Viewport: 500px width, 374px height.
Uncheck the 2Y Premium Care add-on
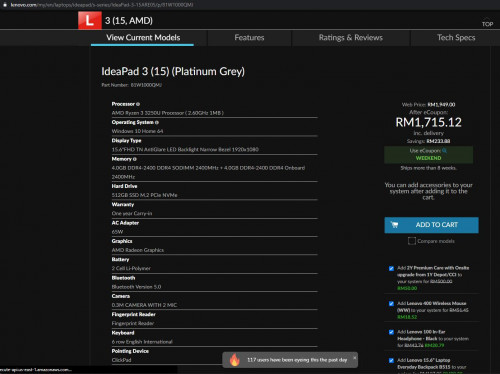pos(391,268)
